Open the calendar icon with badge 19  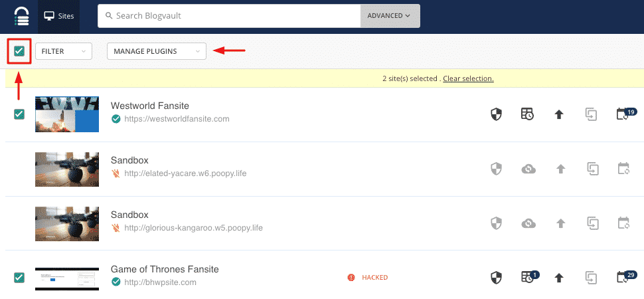click(625, 114)
